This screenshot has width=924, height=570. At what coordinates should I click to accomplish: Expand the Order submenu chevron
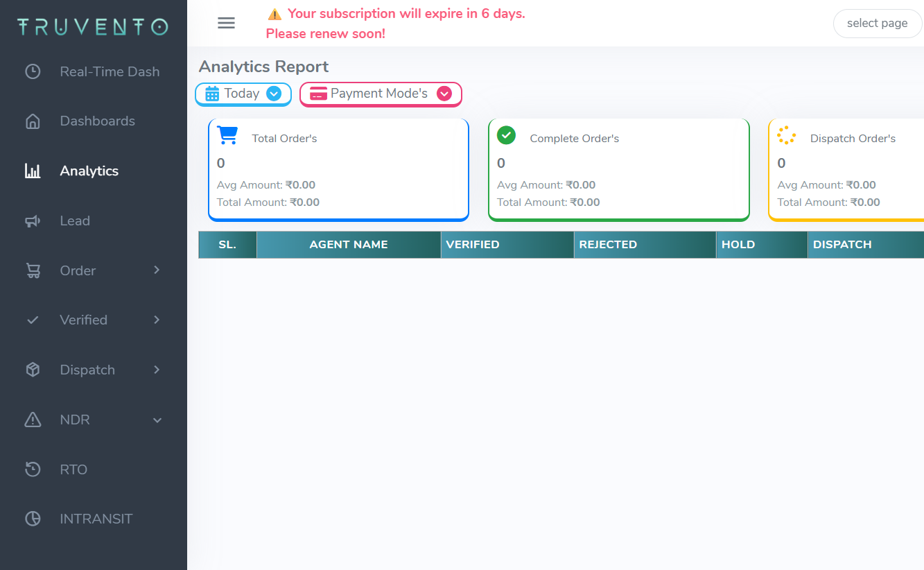click(x=157, y=270)
